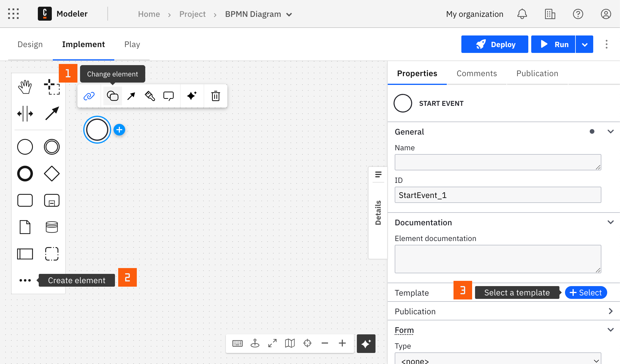Viewport: 620px width, 364px height.
Task: Switch to the Design tab
Action: pyautogui.click(x=30, y=44)
